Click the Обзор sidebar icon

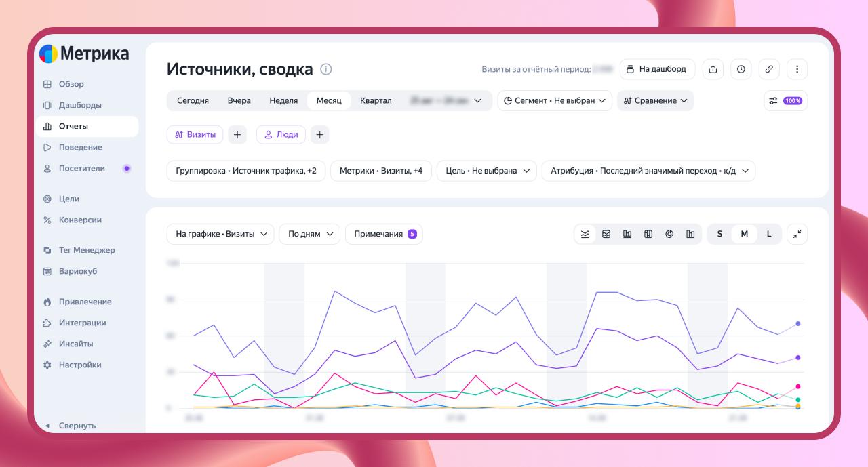[47, 84]
